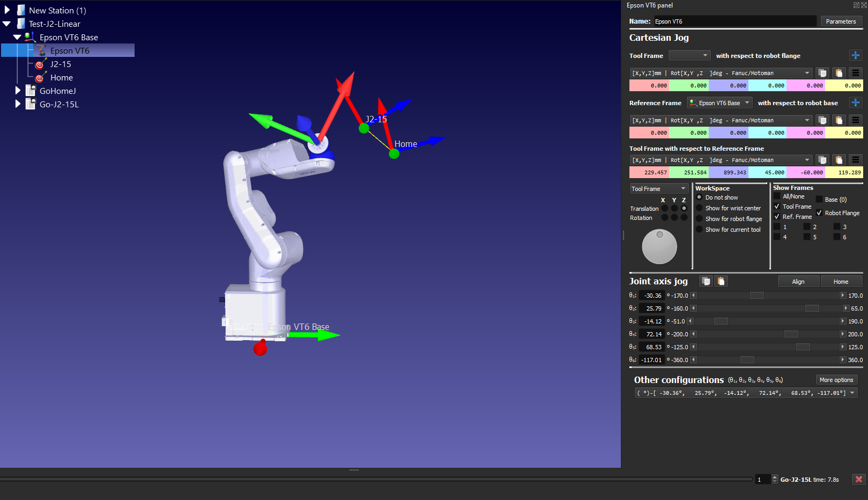868x500 pixels.
Task: Select the Home target in tree
Action: pos(61,78)
